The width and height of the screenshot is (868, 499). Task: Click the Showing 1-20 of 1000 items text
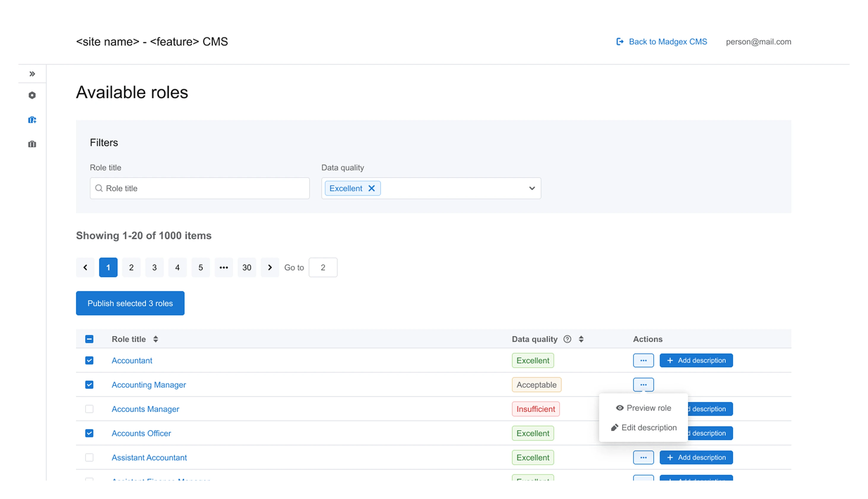click(x=144, y=236)
